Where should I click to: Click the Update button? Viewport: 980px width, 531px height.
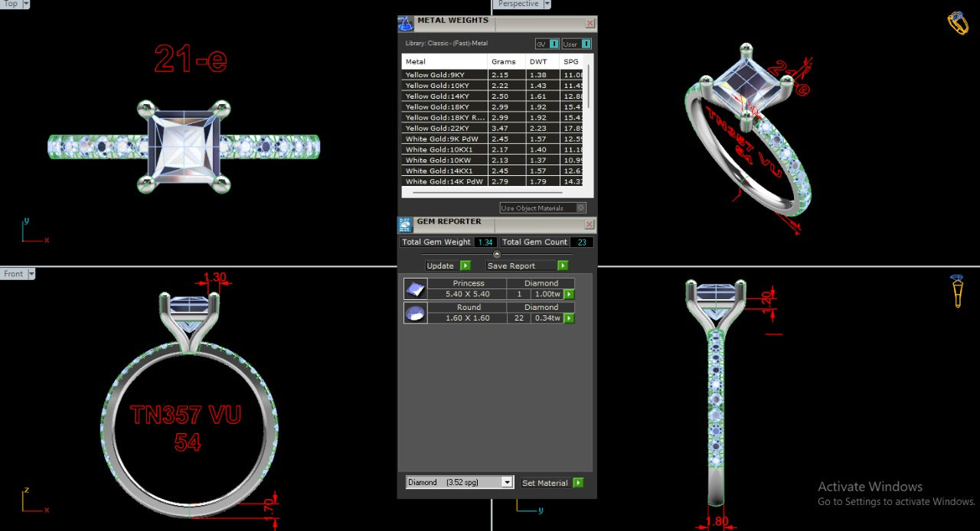click(448, 265)
